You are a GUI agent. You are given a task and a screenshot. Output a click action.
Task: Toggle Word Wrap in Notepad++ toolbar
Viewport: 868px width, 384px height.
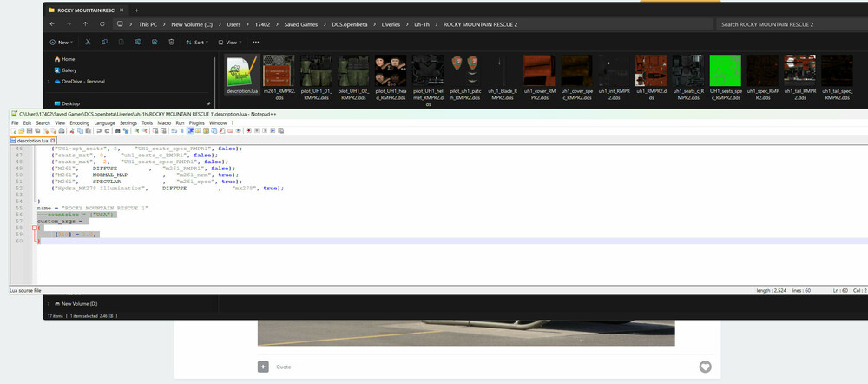174,131
